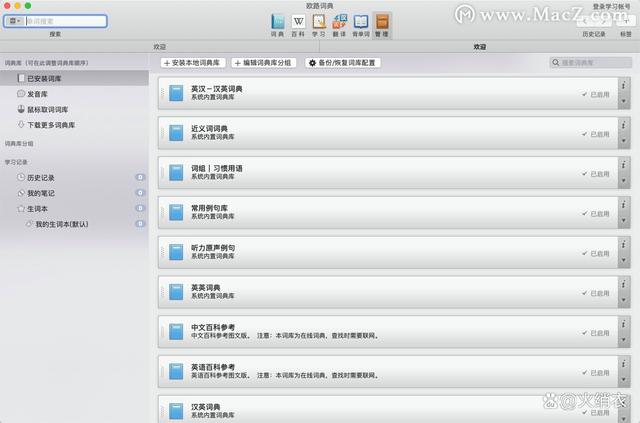Toggle 已启用 for 中文百科参考
The image size is (640, 423).
pyautogui.click(x=596, y=333)
